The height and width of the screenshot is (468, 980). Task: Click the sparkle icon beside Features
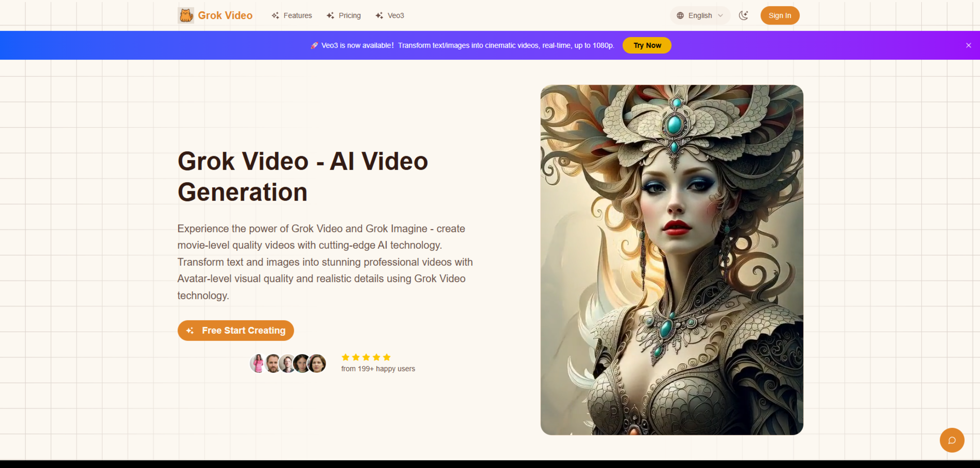pyautogui.click(x=275, y=15)
